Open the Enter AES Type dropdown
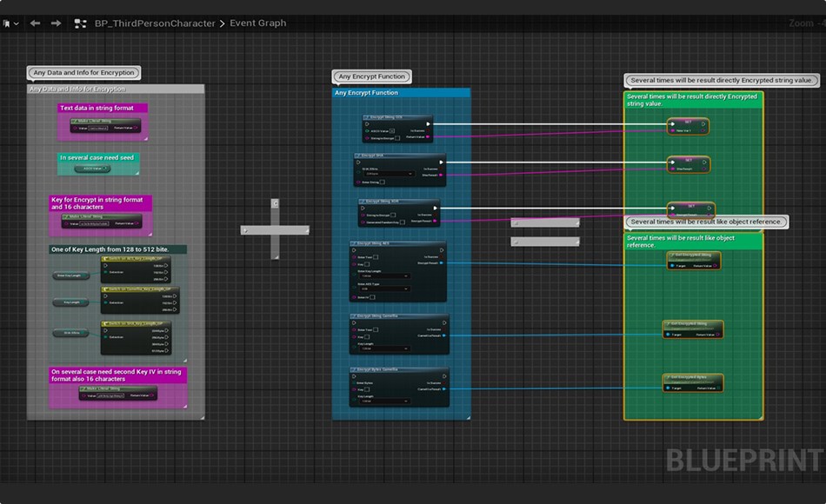The image size is (826, 504). coord(383,289)
